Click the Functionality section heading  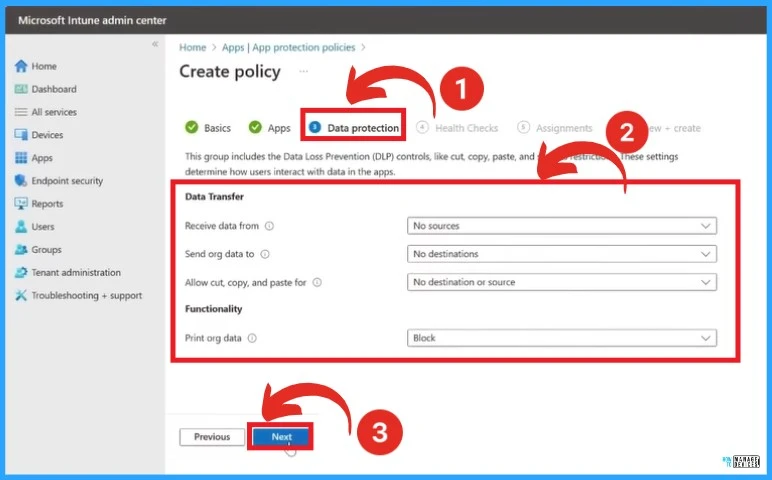click(x=213, y=309)
